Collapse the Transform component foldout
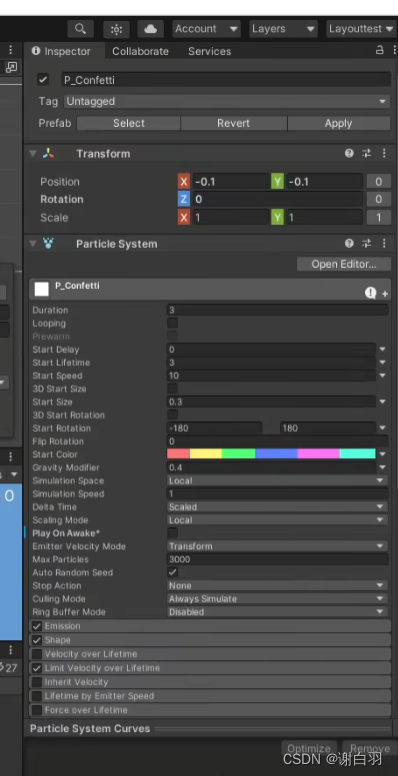The width and height of the screenshot is (398, 776). pos(33,153)
